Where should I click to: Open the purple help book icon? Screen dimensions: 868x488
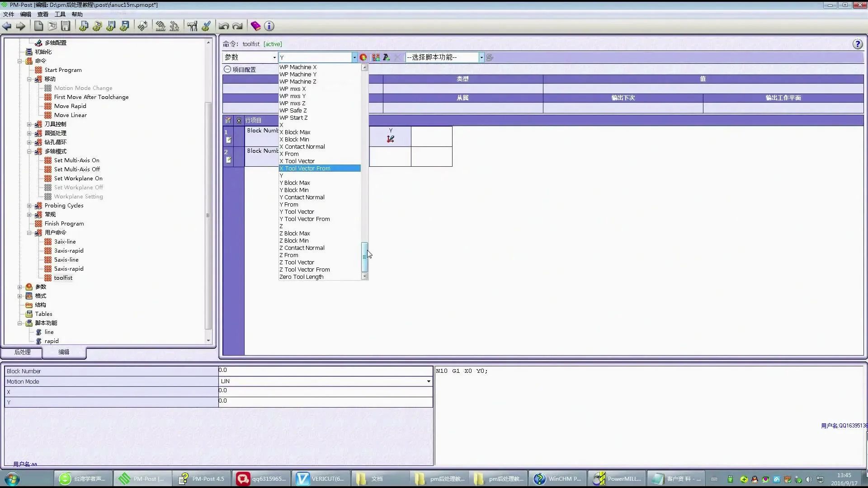click(255, 26)
